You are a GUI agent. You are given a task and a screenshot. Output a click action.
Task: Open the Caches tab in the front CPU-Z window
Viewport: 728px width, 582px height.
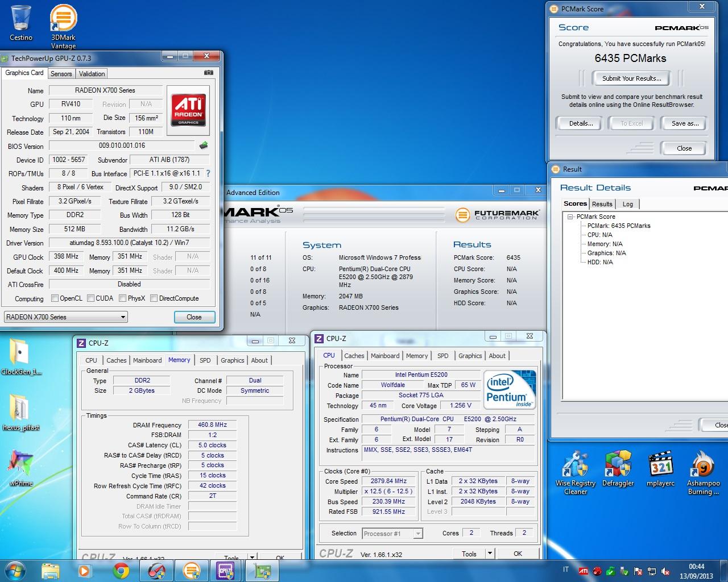(x=354, y=356)
